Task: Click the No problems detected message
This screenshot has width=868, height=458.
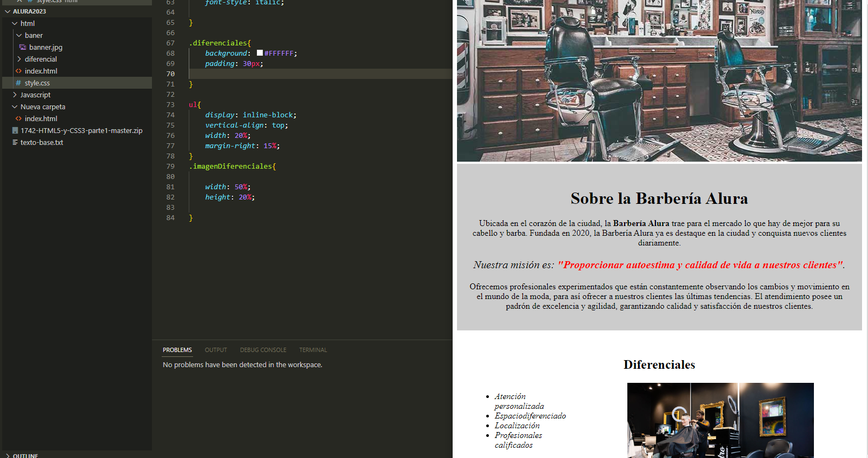Action: coord(242,364)
